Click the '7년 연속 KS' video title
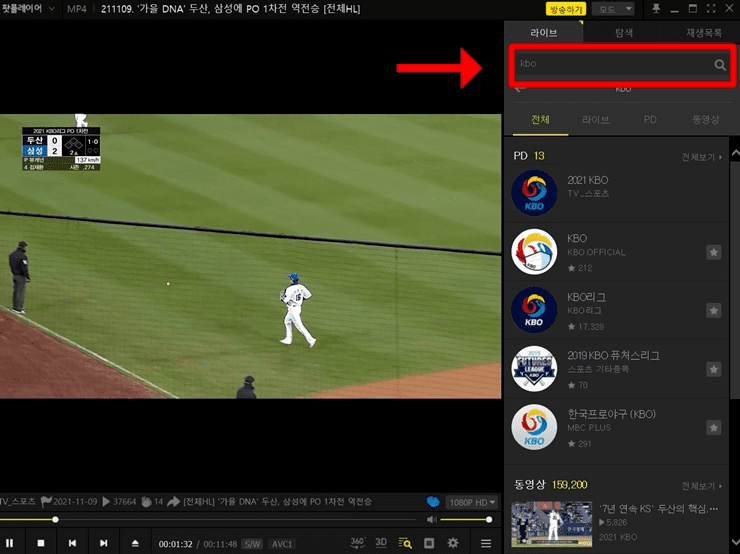Viewport: 740px width, 554px height. [x=659, y=509]
